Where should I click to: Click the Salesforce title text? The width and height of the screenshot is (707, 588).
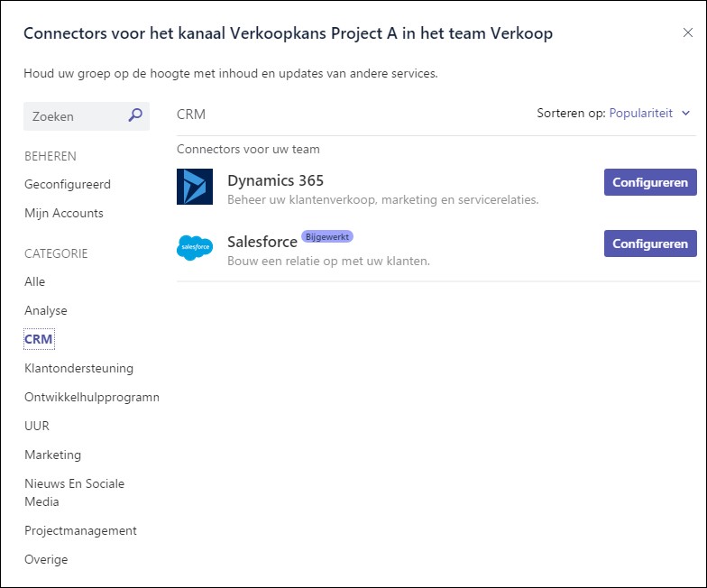(262, 242)
